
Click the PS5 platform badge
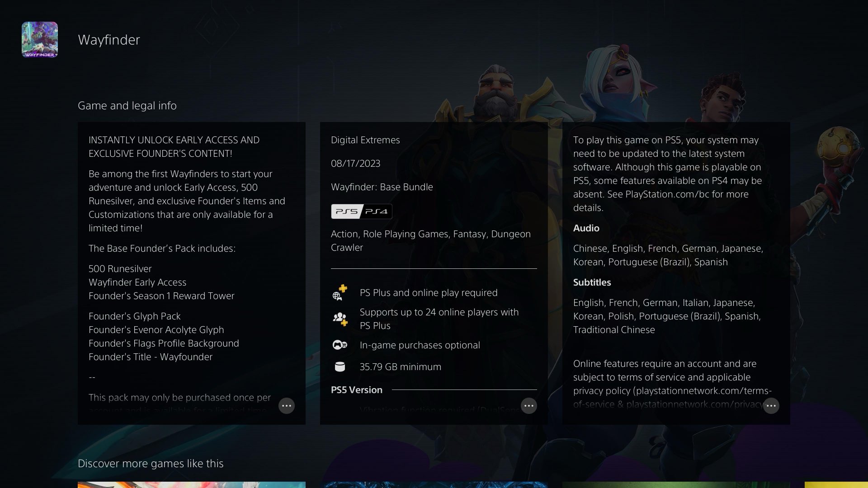[347, 211]
